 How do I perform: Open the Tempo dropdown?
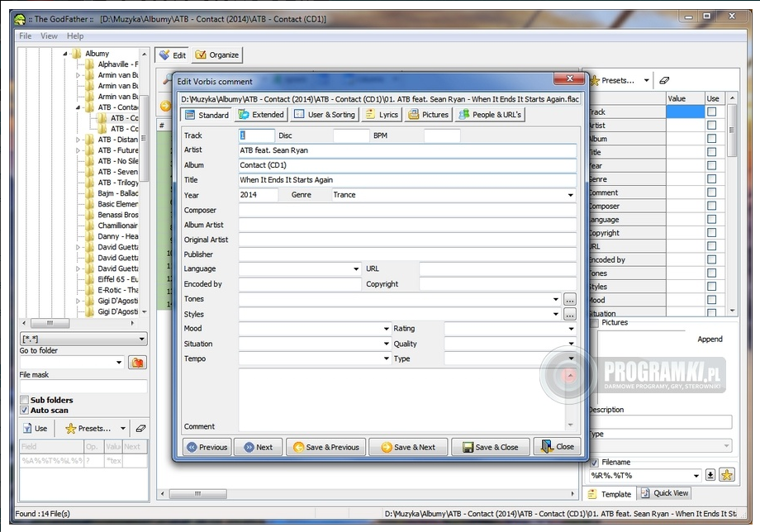click(x=387, y=359)
